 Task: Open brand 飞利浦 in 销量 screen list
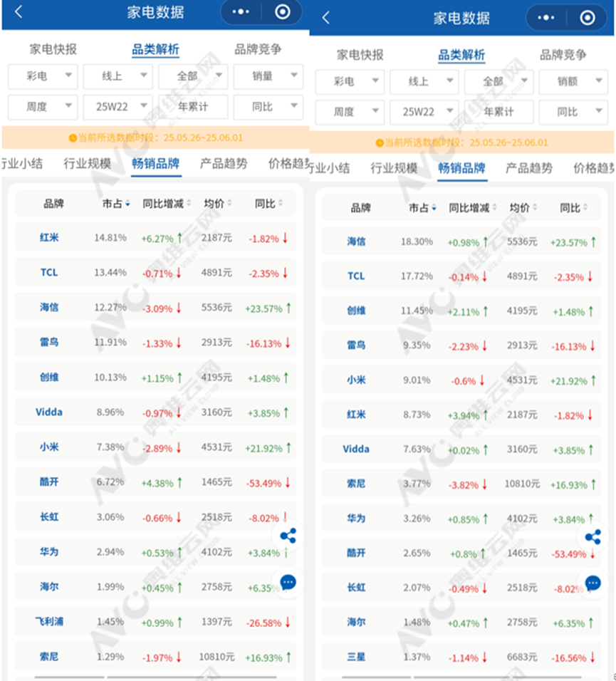tap(49, 621)
